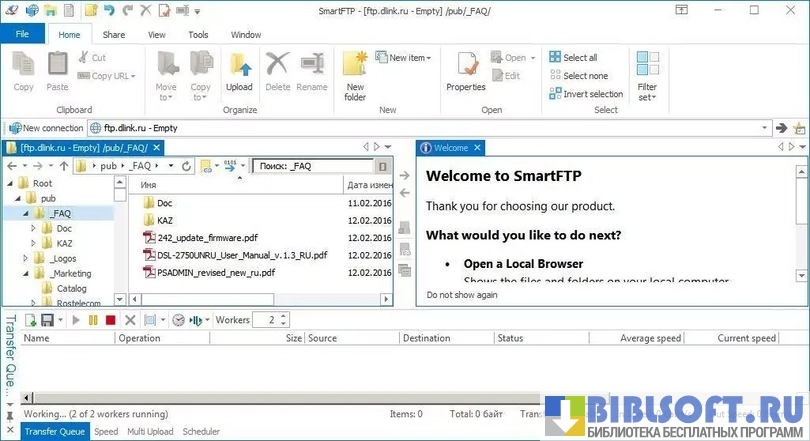Open the Filter set dropdown
Image resolution: width=810 pixels, height=441 pixels.
click(647, 78)
